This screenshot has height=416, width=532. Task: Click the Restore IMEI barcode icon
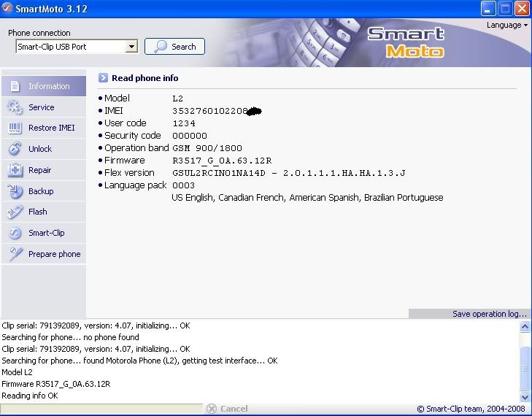click(x=15, y=128)
